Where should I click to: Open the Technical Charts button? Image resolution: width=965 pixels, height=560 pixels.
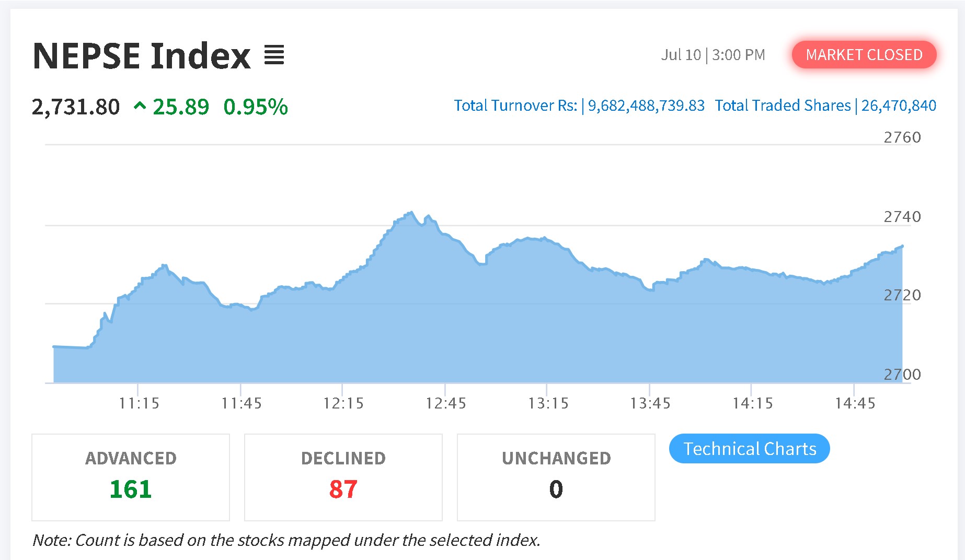[749, 449]
